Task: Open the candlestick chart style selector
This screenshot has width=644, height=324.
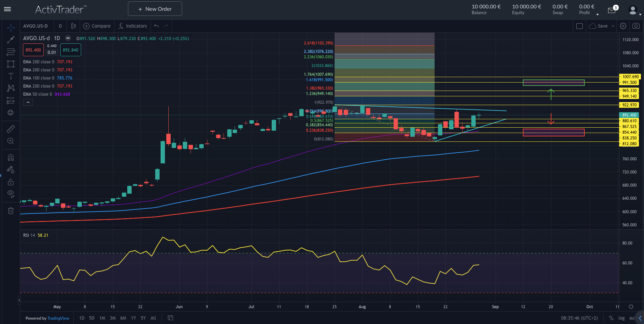Action: pos(73,26)
